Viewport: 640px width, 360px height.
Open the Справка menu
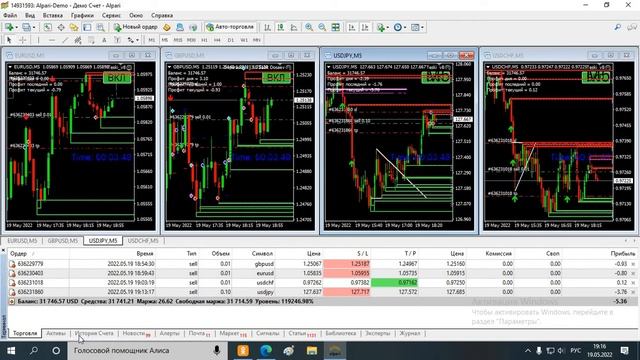pos(162,15)
